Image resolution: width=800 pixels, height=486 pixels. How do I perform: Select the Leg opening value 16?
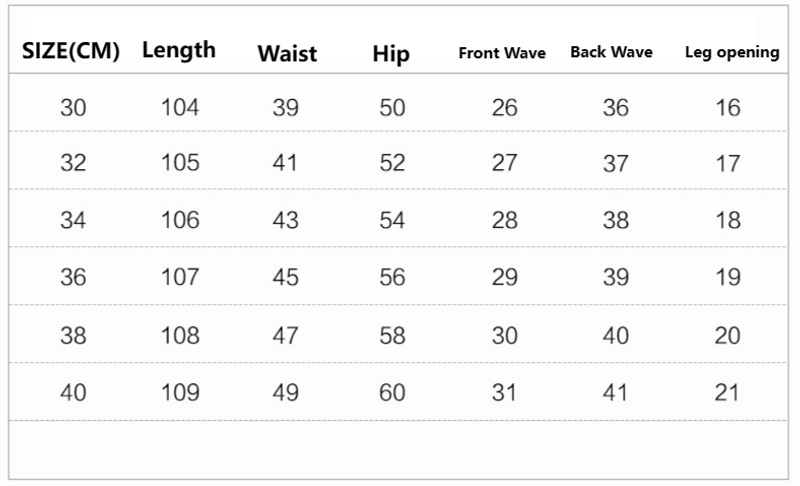click(728, 106)
